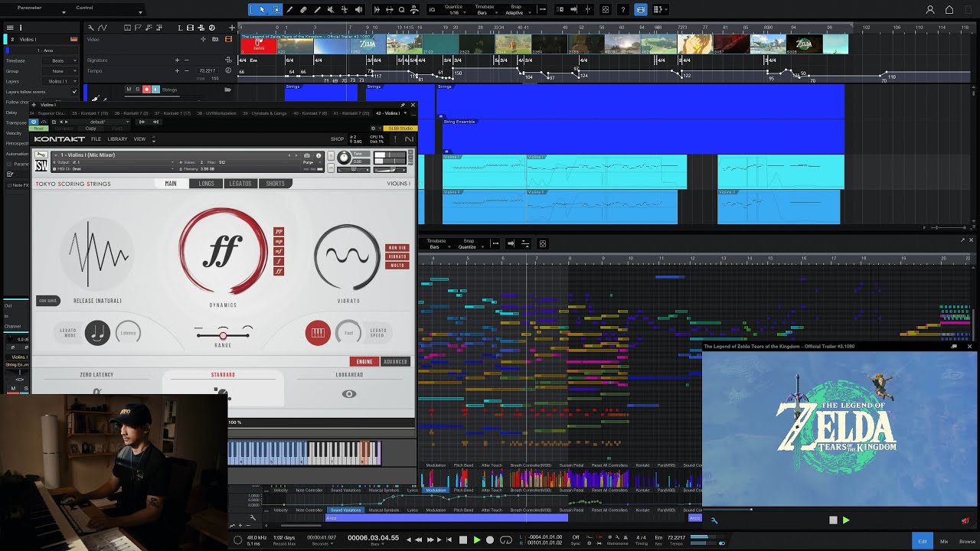The image size is (980, 551).
Task: Open the home start page icon
Action: tap(949, 10)
